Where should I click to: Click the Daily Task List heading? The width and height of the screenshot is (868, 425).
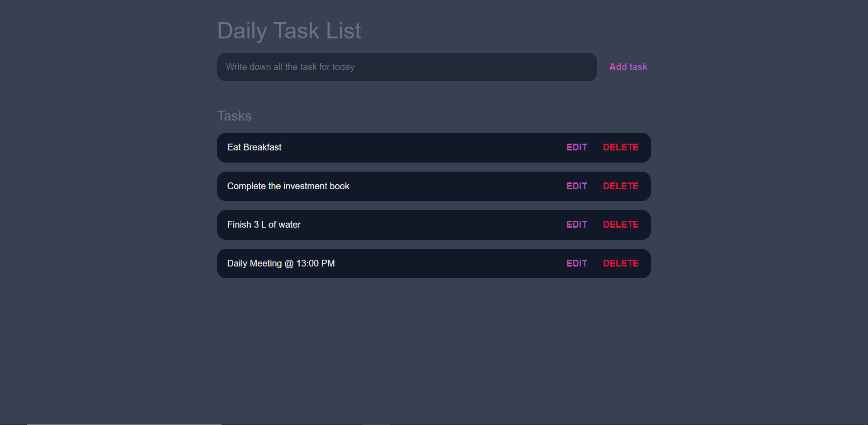point(289,30)
